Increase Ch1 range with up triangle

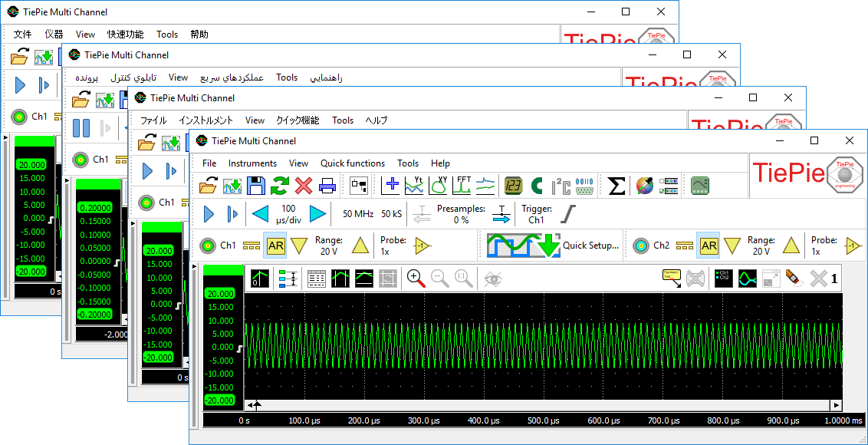(x=360, y=246)
